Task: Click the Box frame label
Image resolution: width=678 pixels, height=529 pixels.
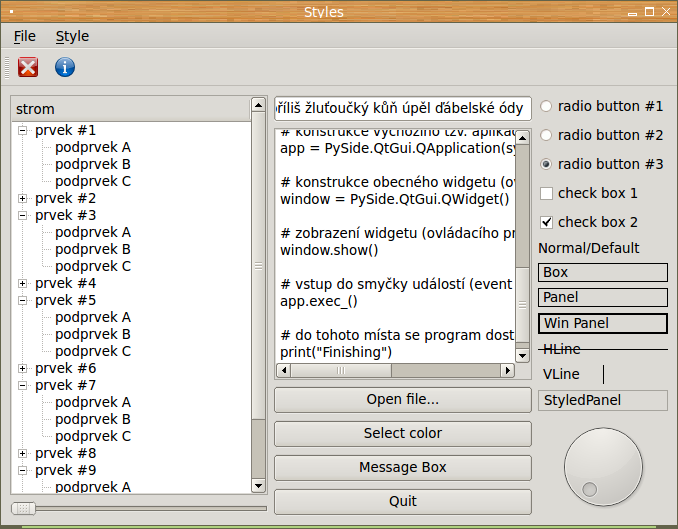Action: coord(603,273)
